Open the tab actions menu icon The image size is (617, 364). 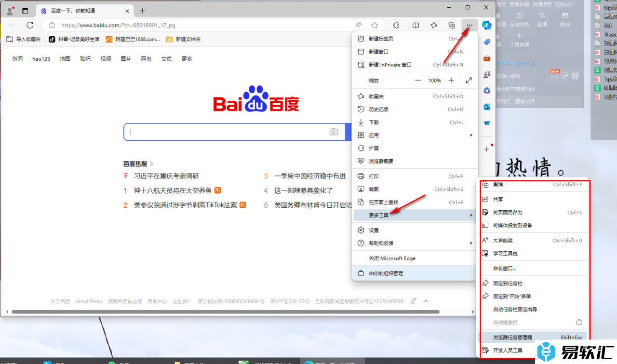(x=26, y=11)
